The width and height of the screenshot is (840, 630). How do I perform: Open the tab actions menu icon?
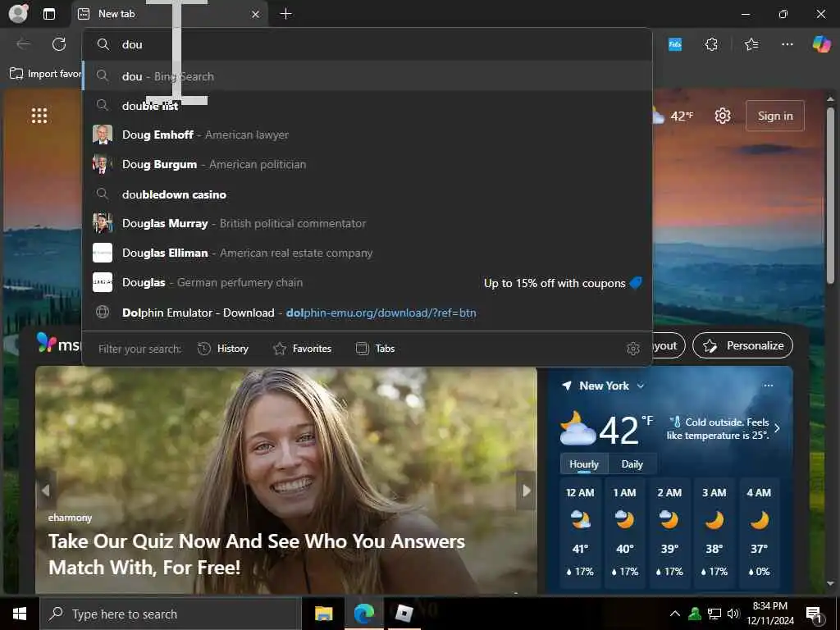(49, 14)
